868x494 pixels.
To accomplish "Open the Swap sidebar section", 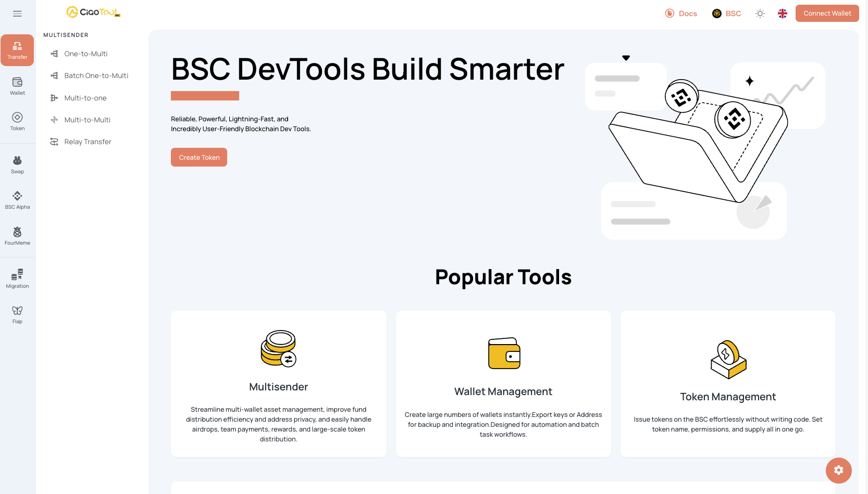I will [x=17, y=164].
